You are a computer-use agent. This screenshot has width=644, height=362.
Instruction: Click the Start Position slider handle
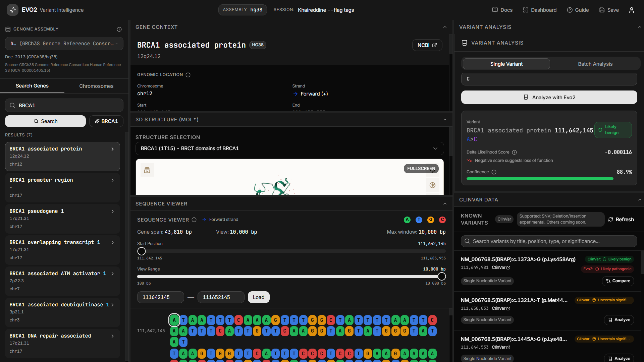[x=142, y=251]
